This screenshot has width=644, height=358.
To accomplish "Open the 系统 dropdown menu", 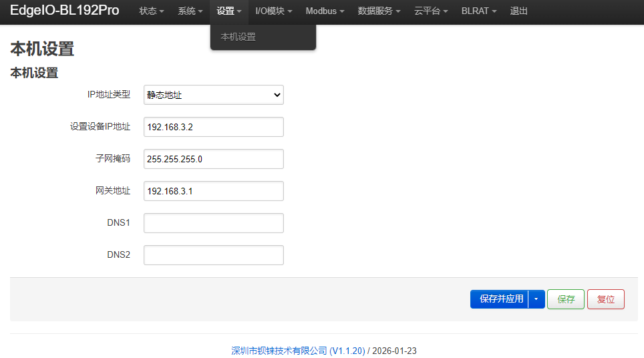I will [x=190, y=11].
